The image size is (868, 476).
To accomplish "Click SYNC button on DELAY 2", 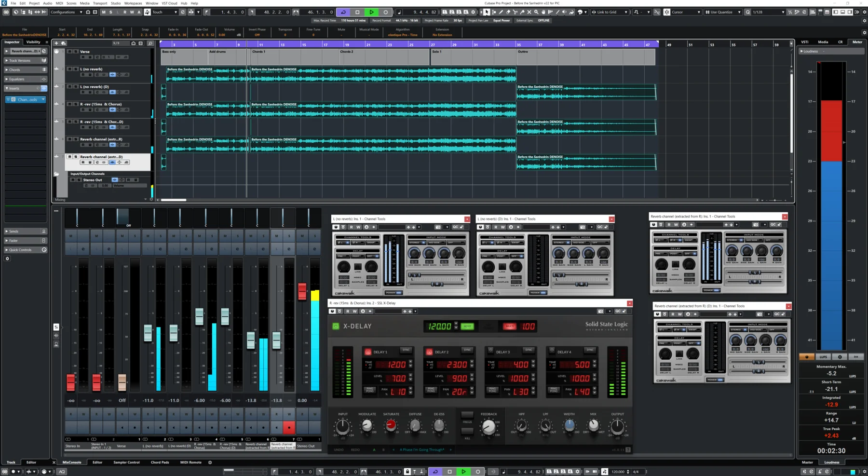I will (x=467, y=350).
